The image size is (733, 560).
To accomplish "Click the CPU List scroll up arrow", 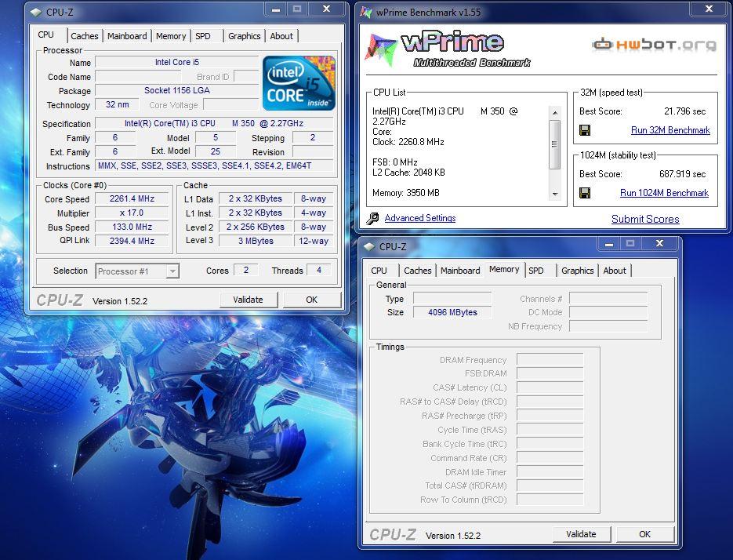I will pyautogui.click(x=554, y=113).
